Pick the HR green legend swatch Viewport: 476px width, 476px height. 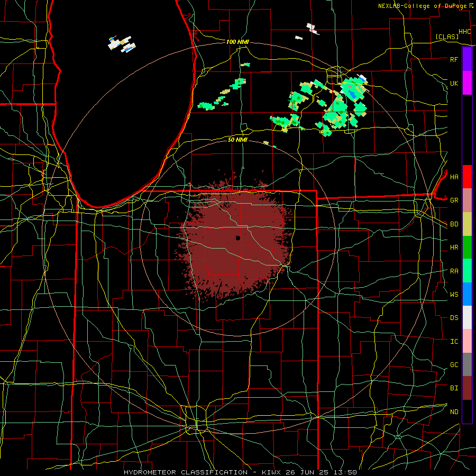pos(467,247)
